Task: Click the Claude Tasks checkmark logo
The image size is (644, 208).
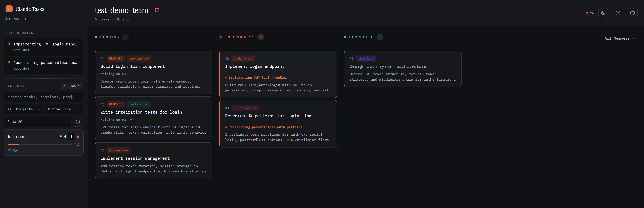Action: [x=9, y=9]
